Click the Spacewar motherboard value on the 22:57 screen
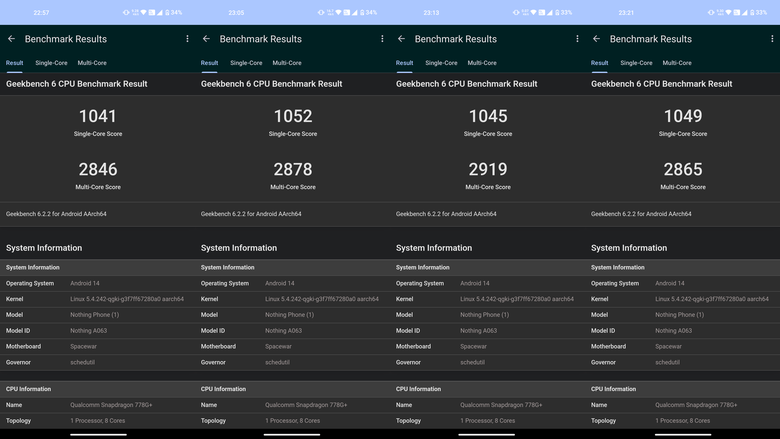The width and height of the screenshot is (780, 439). pyautogui.click(x=83, y=347)
